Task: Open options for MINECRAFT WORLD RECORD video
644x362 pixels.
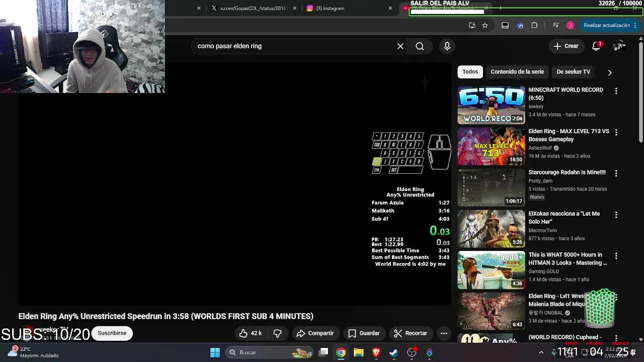Action: (x=616, y=91)
